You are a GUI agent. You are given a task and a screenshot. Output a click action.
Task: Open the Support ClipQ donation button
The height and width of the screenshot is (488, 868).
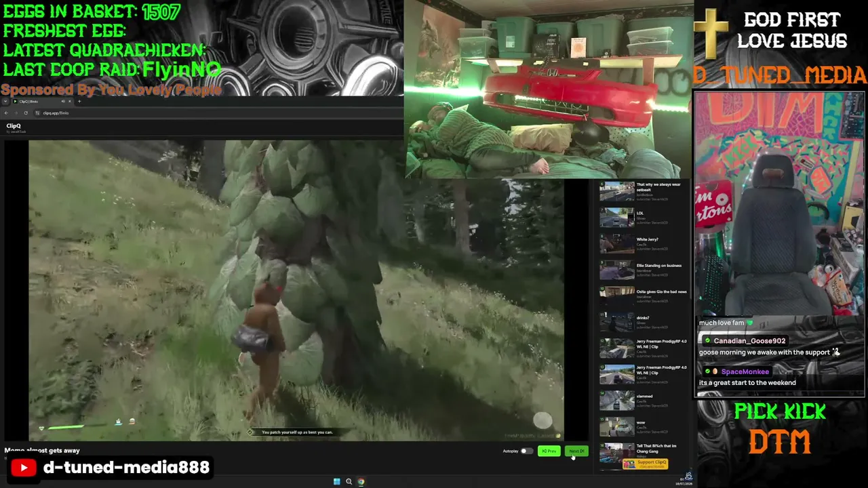(645, 464)
